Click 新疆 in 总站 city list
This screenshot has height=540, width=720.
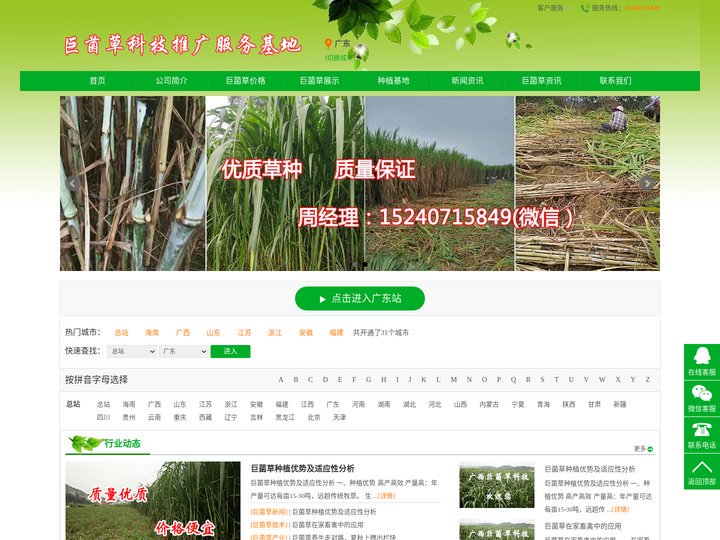(620, 404)
